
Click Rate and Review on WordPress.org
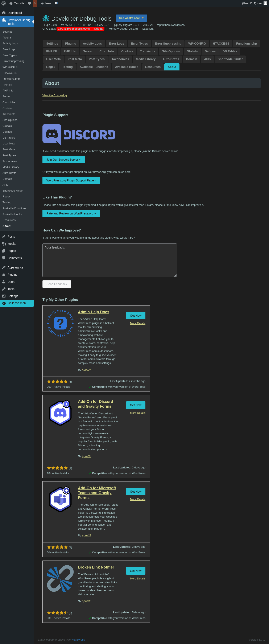71,213
